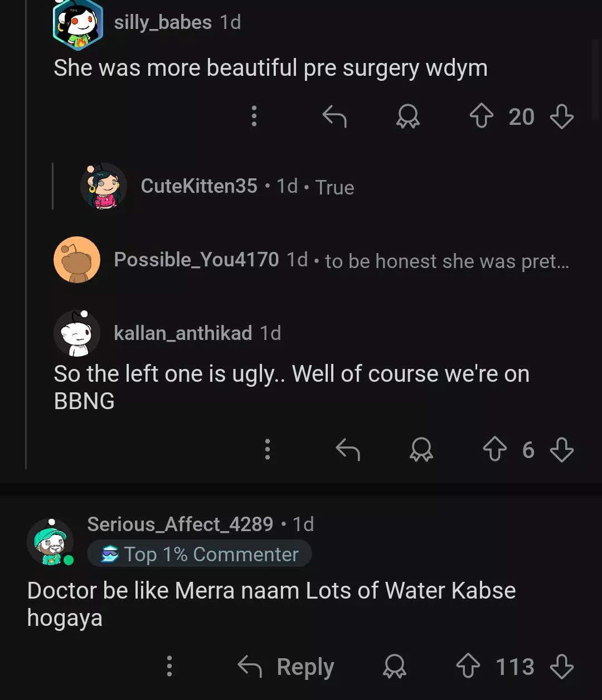Tap the Top 1% Commenter badge
The height and width of the screenshot is (700, 602).
tap(200, 555)
